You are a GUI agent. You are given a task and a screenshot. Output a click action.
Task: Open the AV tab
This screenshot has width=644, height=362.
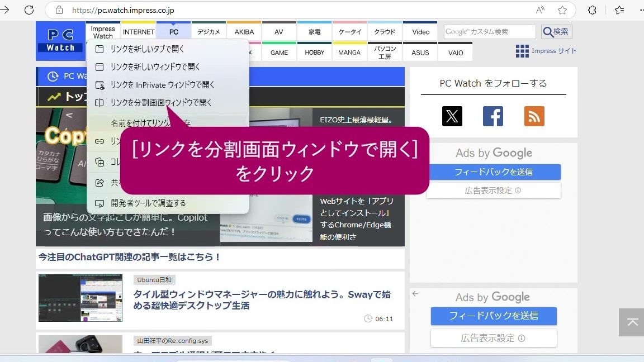[279, 32]
